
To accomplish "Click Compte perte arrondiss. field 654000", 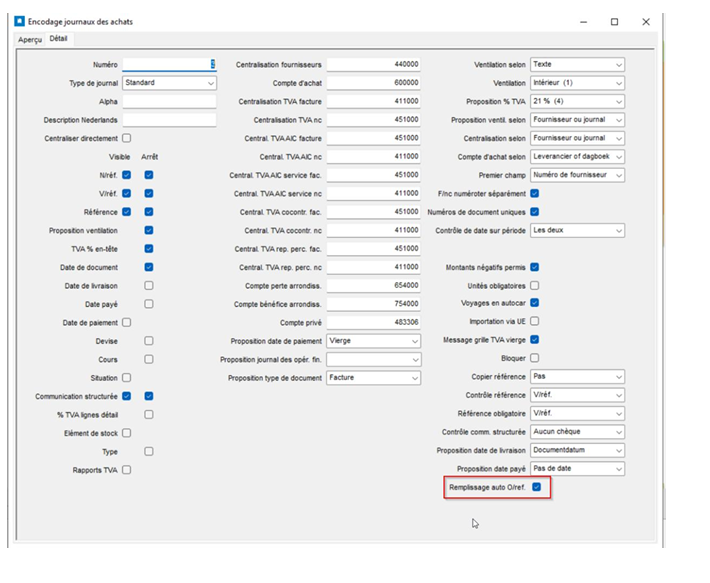I will [x=374, y=286].
